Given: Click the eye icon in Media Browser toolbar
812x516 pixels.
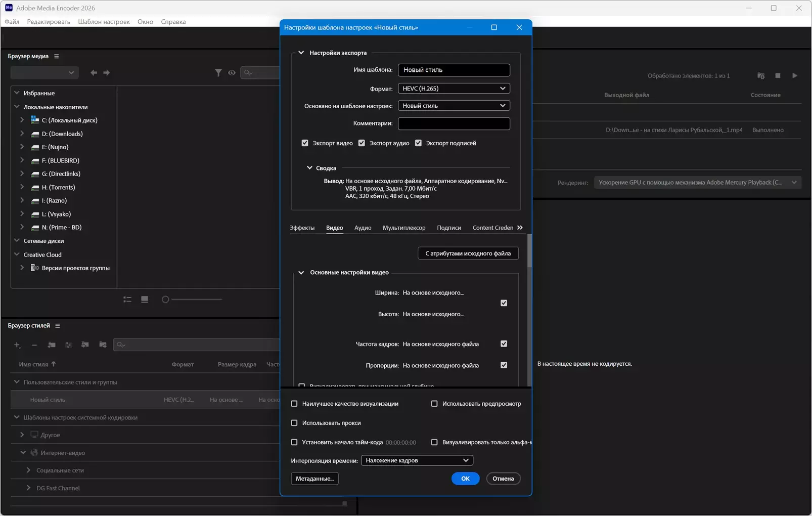Looking at the screenshot, I should tap(232, 73).
